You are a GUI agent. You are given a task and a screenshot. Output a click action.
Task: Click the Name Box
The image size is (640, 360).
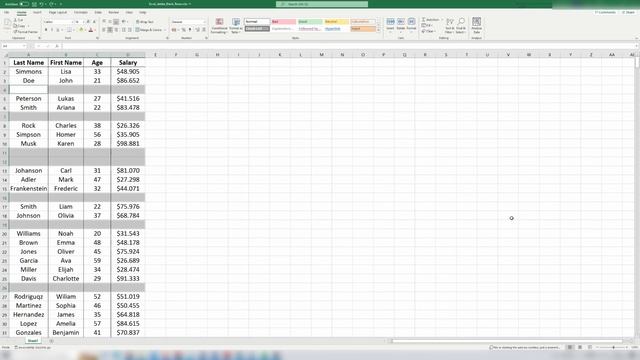click(x=14, y=46)
